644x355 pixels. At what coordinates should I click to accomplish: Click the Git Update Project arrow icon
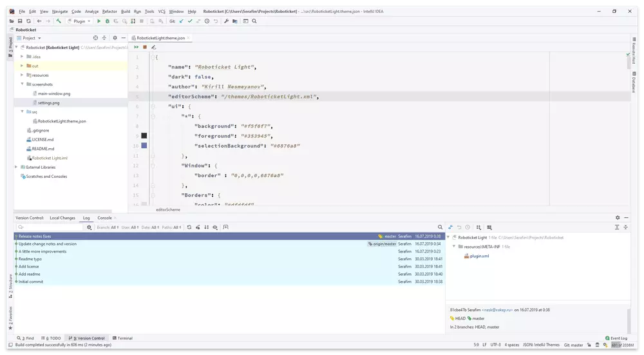(181, 21)
